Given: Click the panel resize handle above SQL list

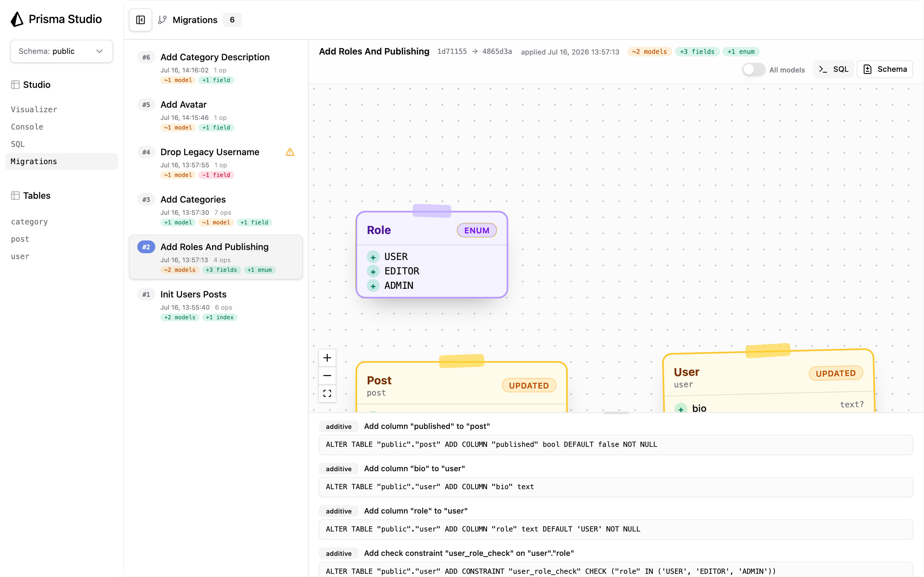Looking at the screenshot, I should coord(615,413).
